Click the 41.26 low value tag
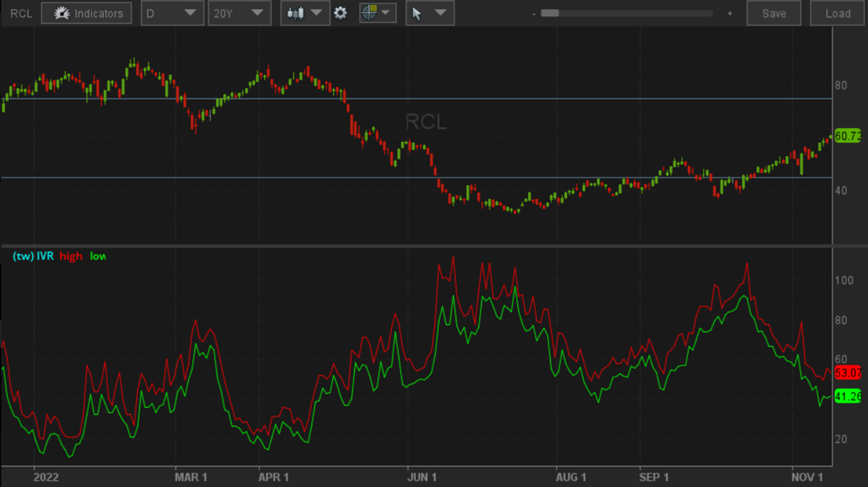The image size is (868, 487). click(848, 397)
